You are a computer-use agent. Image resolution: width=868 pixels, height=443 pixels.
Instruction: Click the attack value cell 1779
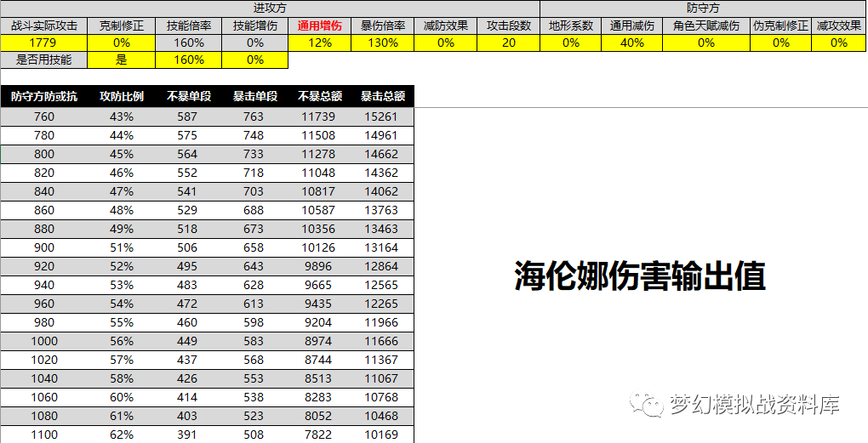pyautogui.click(x=44, y=43)
